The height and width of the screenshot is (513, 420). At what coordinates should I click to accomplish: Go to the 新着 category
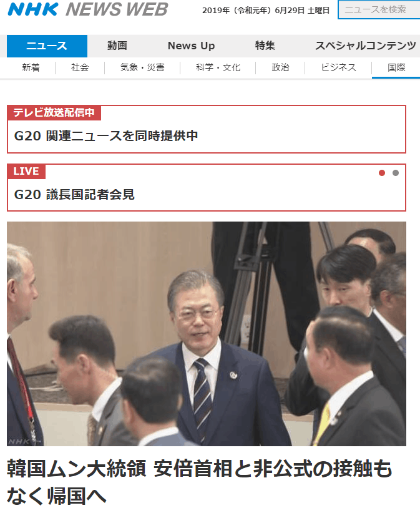coord(31,68)
